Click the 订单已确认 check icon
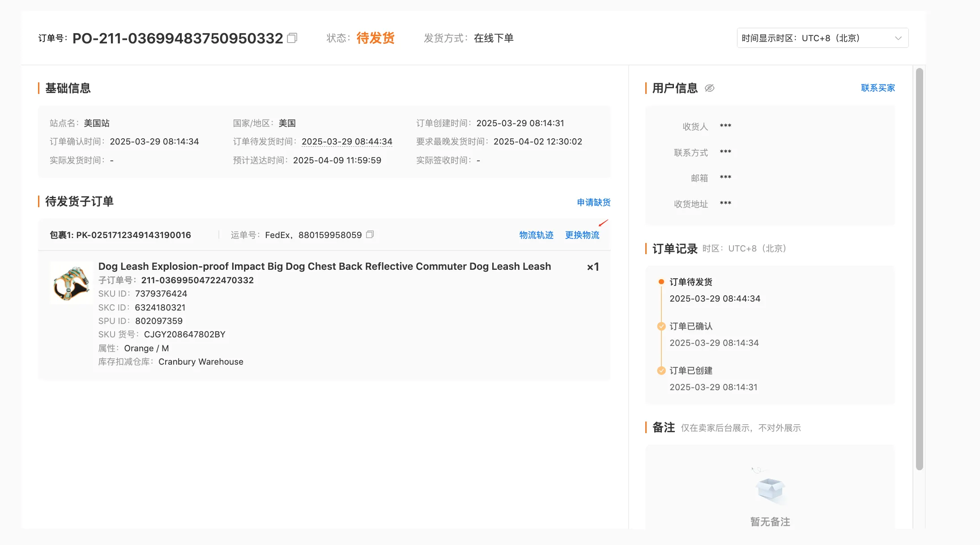This screenshot has width=980, height=545. pyautogui.click(x=661, y=326)
